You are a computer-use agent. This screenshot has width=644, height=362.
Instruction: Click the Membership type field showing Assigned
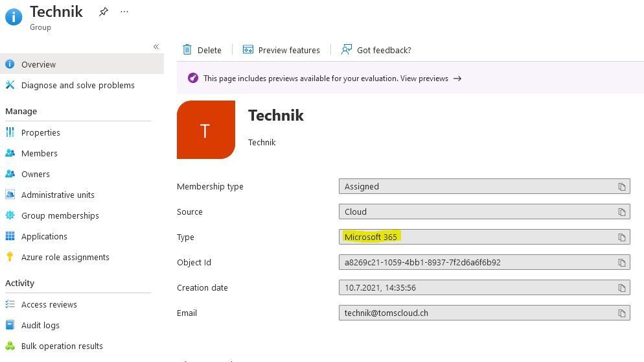(484, 186)
